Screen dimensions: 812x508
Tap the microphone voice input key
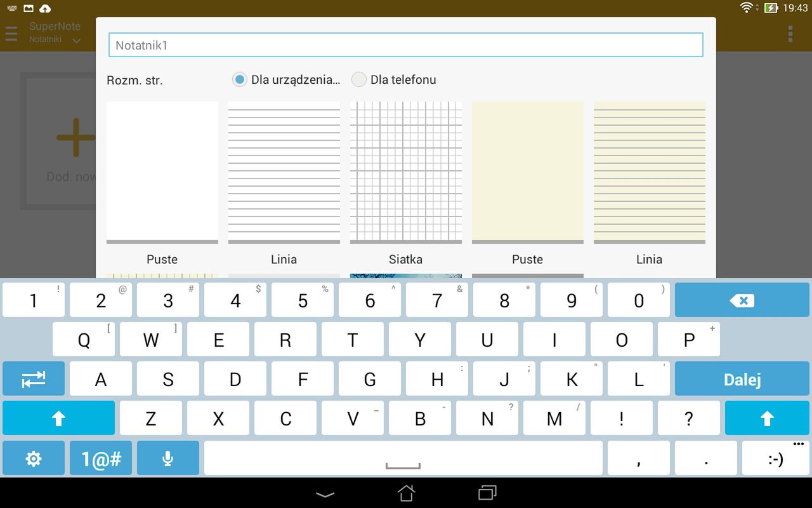(168, 458)
